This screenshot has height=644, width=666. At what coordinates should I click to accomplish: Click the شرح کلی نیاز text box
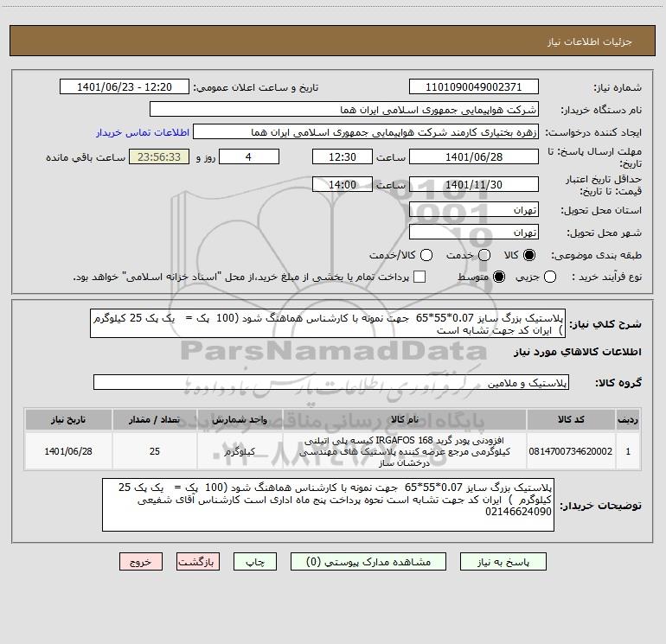[x=328, y=323]
